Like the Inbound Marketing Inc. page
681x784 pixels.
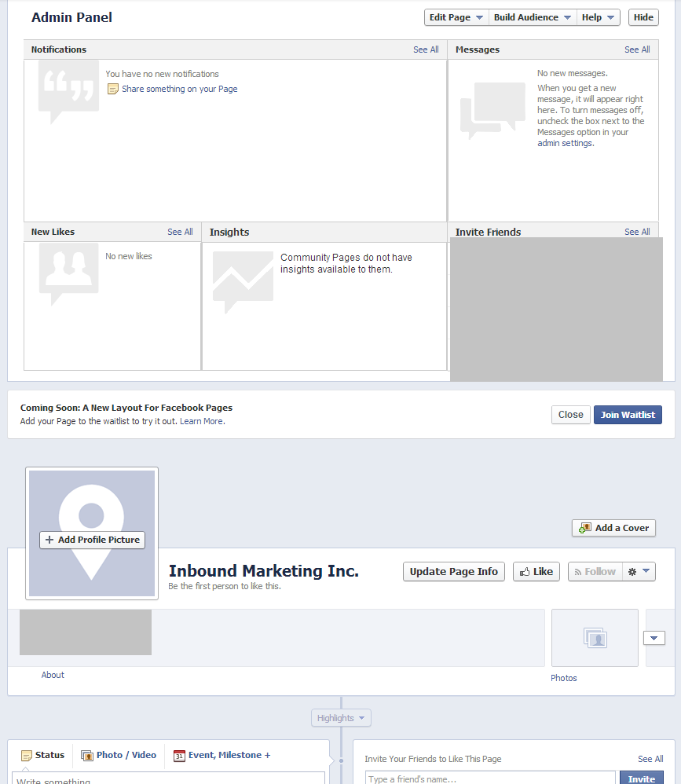(x=536, y=571)
